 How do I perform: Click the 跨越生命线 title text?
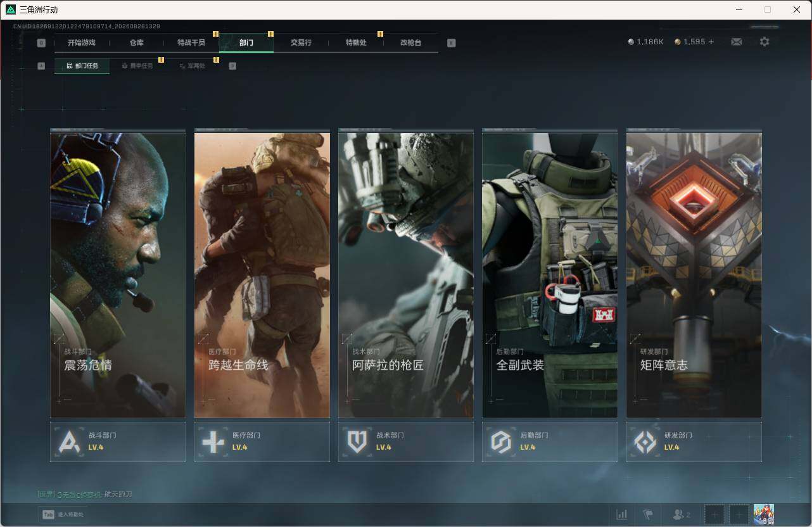[238, 365]
